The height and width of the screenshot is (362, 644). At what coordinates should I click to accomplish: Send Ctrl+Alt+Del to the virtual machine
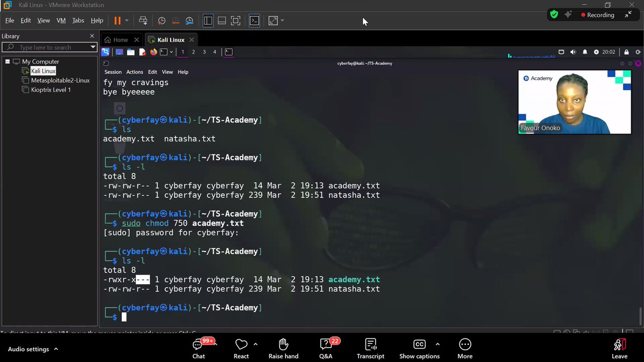[x=143, y=20]
